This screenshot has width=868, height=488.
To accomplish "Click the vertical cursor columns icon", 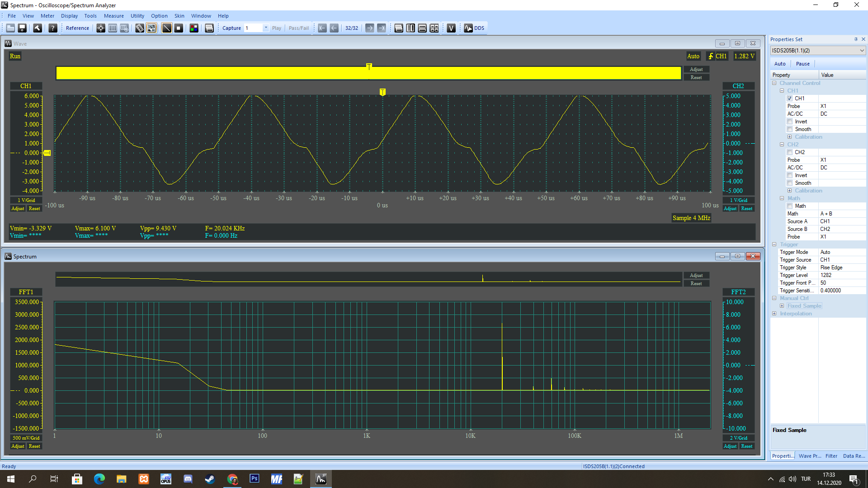I will (x=113, y=28).
